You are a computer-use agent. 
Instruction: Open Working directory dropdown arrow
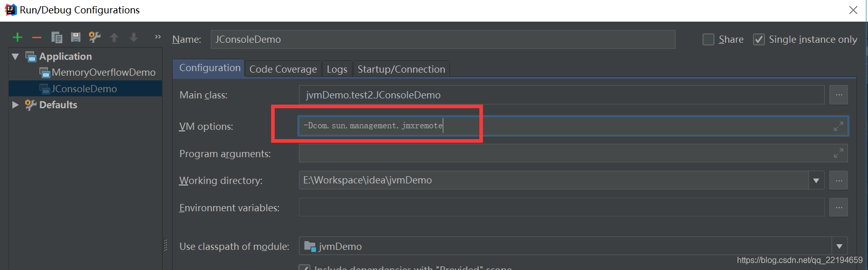click(816, 180)
